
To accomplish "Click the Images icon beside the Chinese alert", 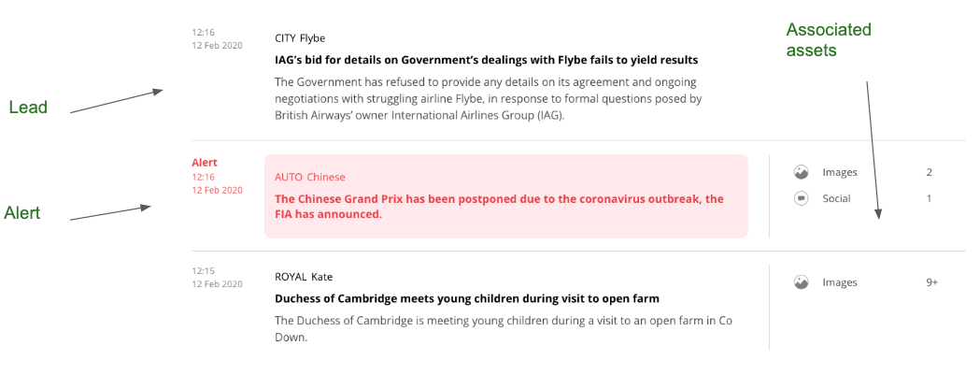I will click(x=801, y=172).
